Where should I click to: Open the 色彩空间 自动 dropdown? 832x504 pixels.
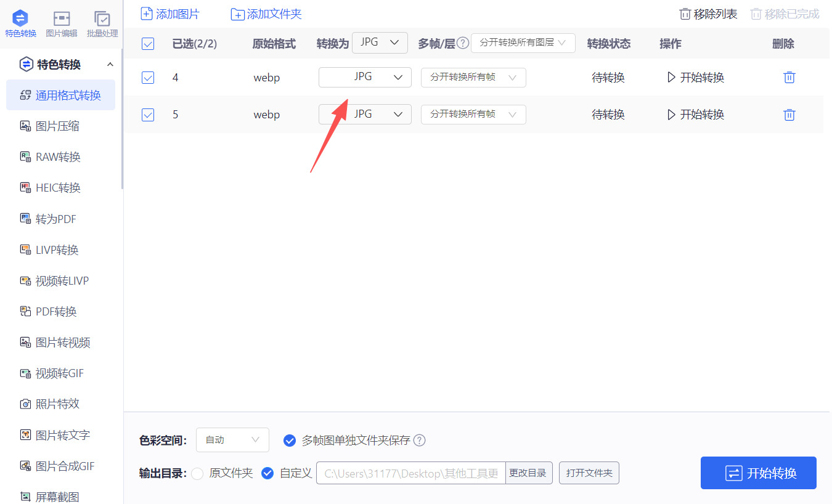point(232,440)
